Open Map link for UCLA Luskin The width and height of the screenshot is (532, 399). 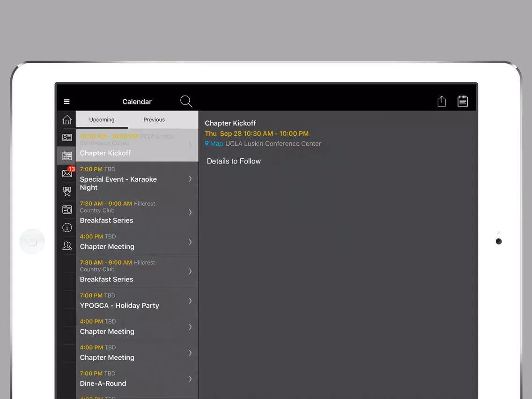(x=216, y=143)
